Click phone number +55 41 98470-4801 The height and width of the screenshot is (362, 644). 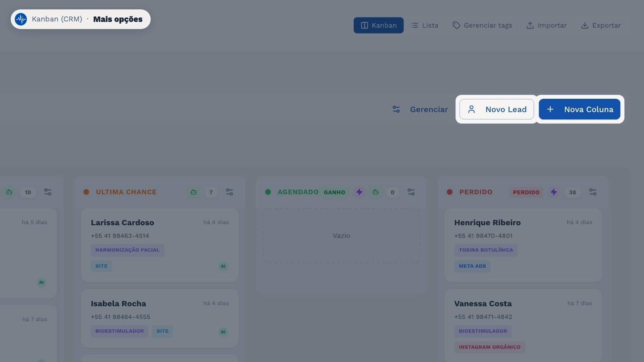(483, 236)
